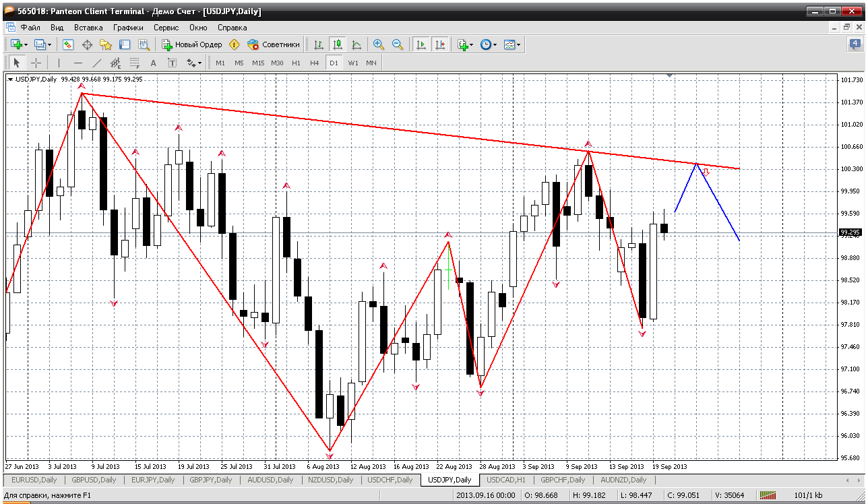Viewport: 868px width, 504px height.
Task: Switch to the GBPJPY,Daily chart tab
Action: click(x=212, y=480)
